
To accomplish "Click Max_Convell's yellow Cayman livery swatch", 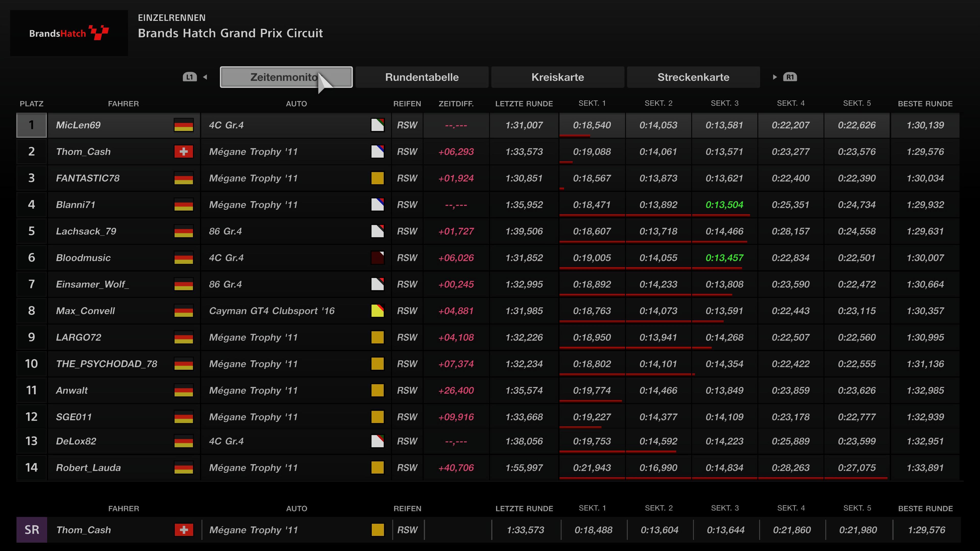I will coord(377,311).
